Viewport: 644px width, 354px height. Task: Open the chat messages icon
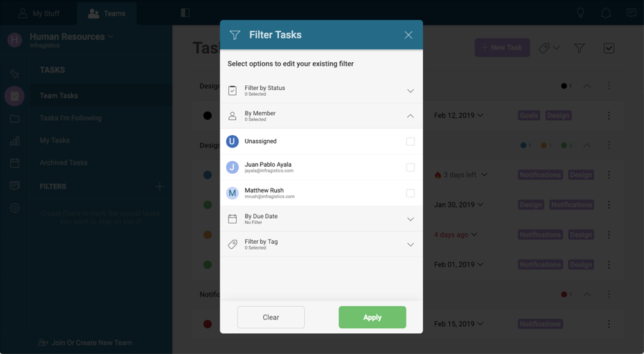pyautogui.click(x=631, y=13)
